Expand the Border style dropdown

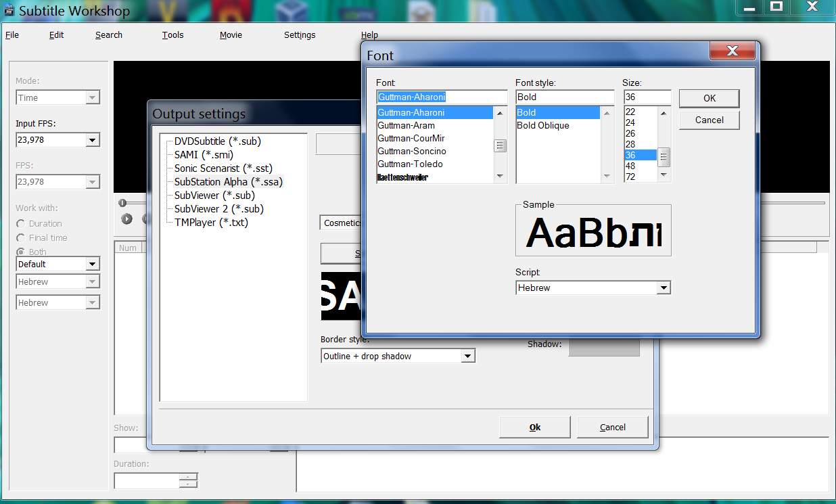tap(468, 356)
